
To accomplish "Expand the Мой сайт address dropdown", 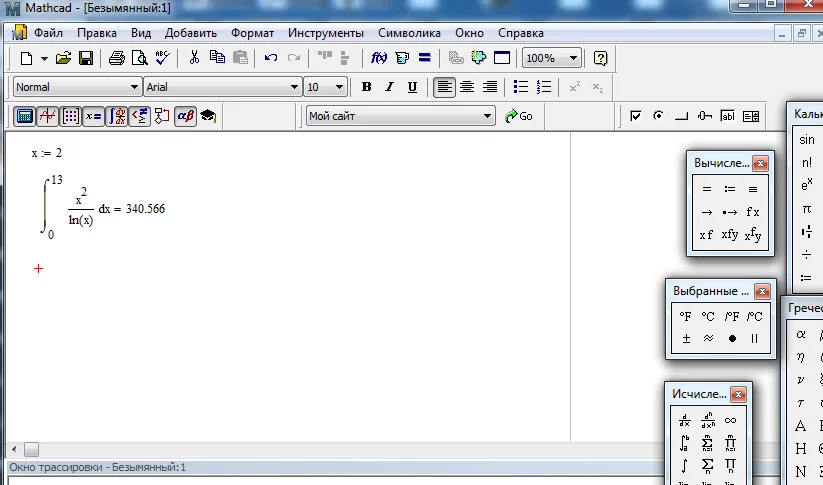I will (x=487, y=116).
